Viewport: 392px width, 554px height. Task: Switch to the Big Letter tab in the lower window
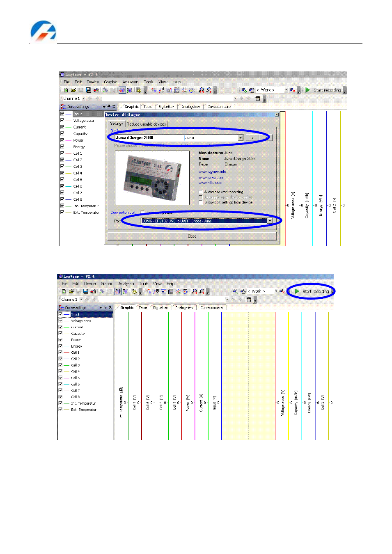[x=160, y=307]
